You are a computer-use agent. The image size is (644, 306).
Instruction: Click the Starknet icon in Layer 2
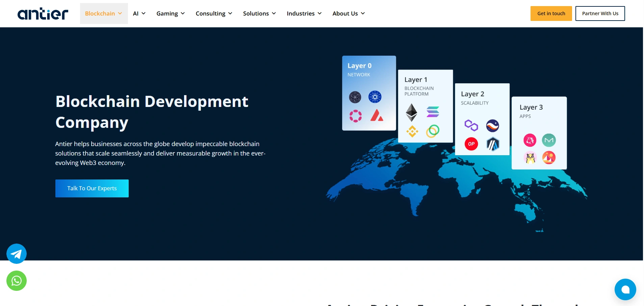click(492, 126)
